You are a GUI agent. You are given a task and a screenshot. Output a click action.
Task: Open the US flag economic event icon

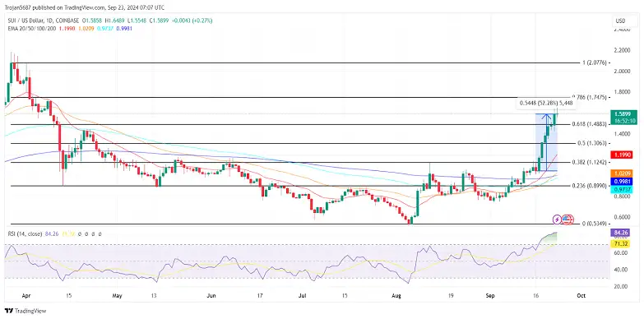[568, 220]
